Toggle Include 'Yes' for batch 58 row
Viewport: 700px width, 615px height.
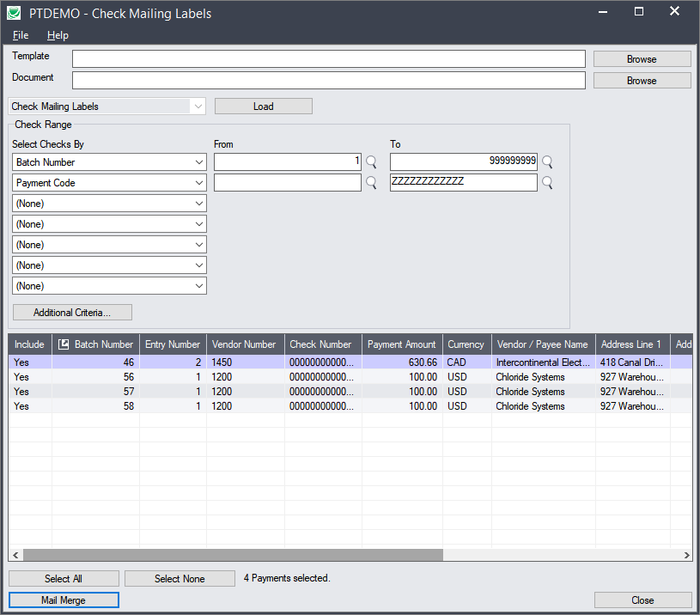[21, 406]
